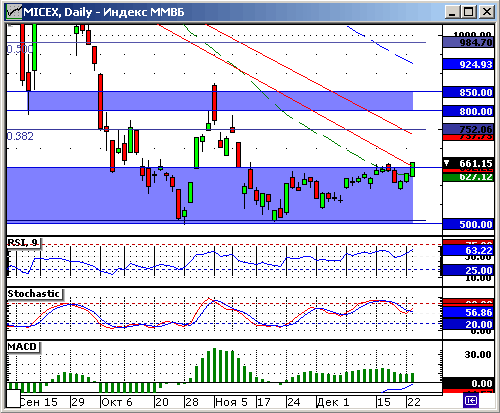Click the RSI, 9 indicator label
500x413 pixels.
click(x=23, y=242)
